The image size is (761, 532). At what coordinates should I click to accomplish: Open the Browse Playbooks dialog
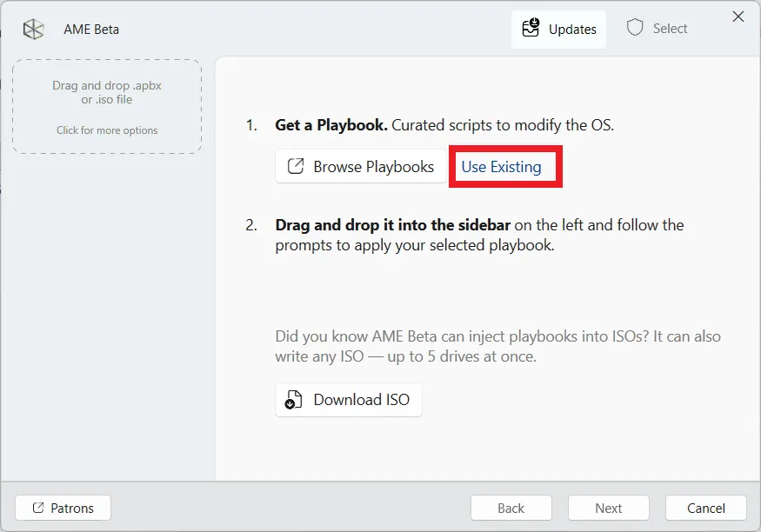pos(360,166)
